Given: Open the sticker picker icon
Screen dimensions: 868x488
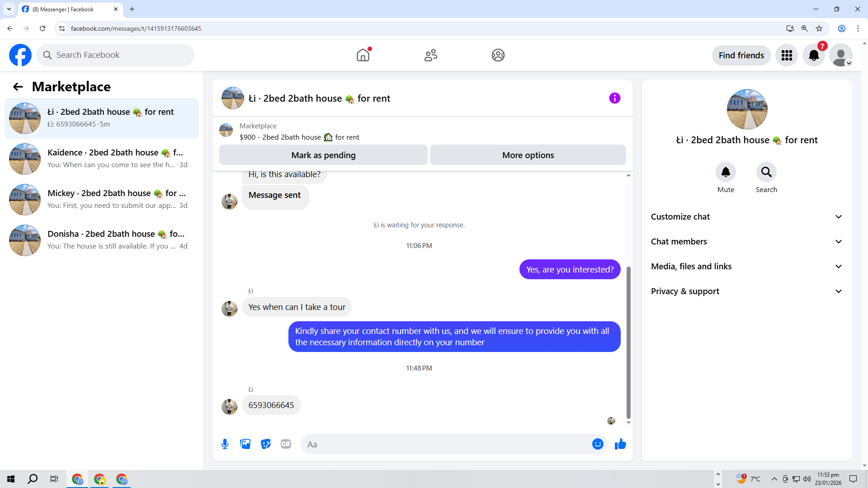Looking at the screenshot, I should click(266, 444).
